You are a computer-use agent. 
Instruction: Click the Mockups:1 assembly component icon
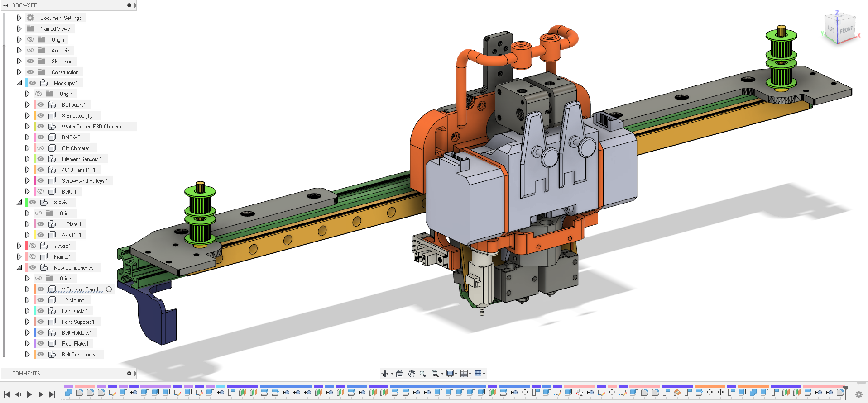point(44,83)
